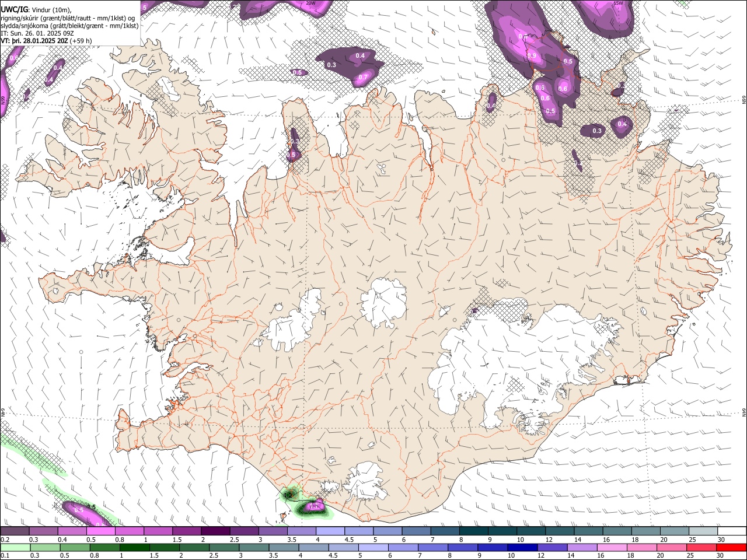Select the 'IT: Sun. 26. 01. 2025 09Z' line
Viewport: 747px width, 560px height.
click(37, 33)
